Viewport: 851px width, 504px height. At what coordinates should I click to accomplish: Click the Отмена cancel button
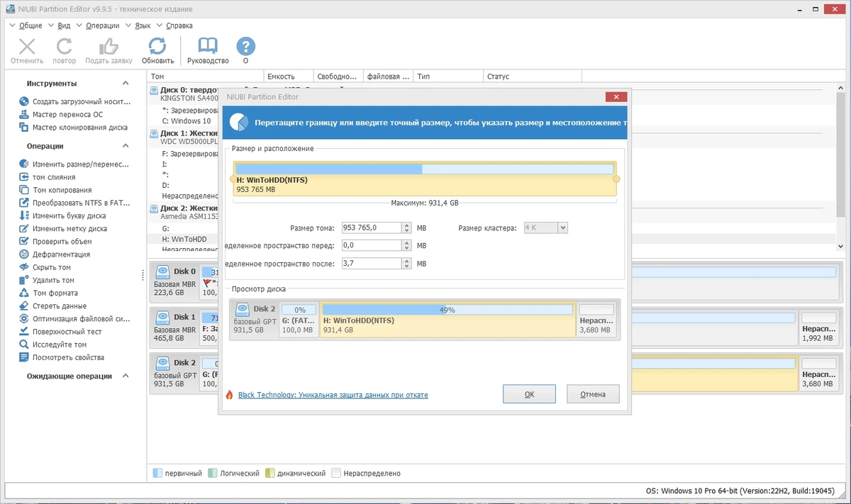click(593, 394)
